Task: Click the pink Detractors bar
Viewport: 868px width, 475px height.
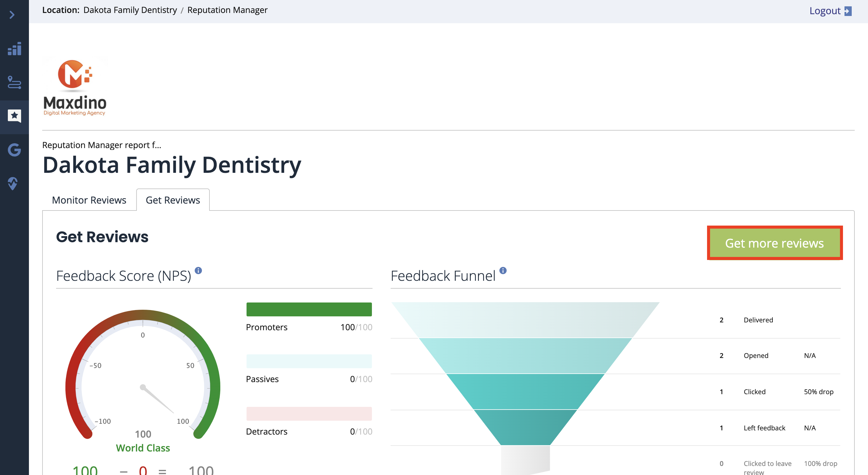Action: pyautogui.click(x=309, y=414)
